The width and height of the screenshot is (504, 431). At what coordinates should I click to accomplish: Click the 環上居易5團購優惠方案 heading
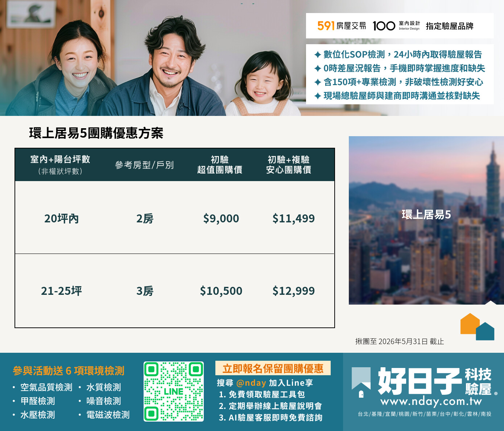coord(96,133)
